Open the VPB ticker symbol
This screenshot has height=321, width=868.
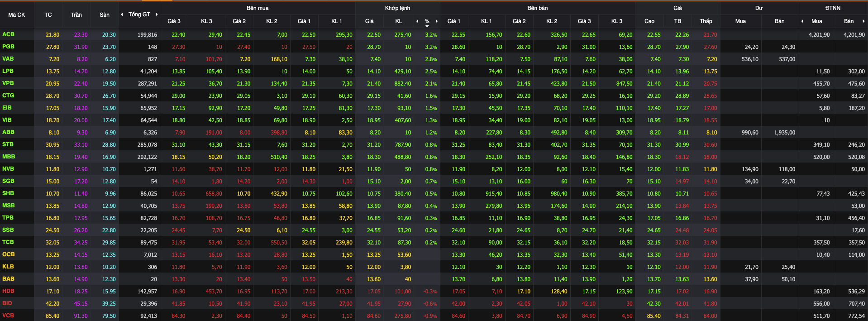(x=8, y=83)
